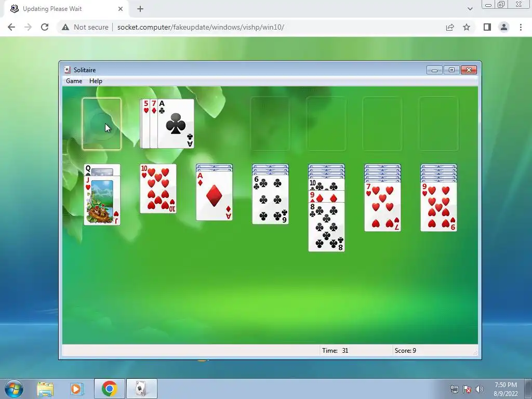Select the 8 of Clubs card
Viewport: 532px width, 399px height.
(326, 227)
